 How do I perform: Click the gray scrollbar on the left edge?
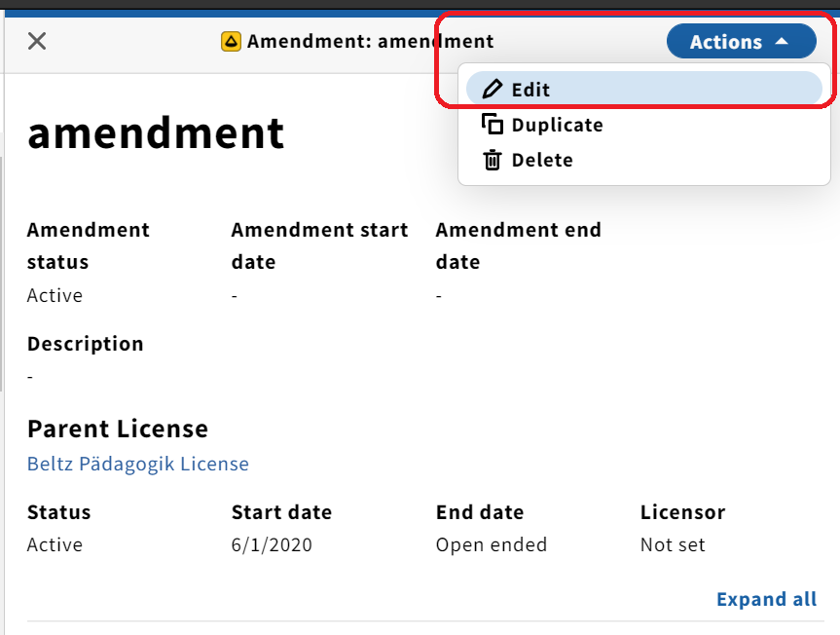point(2,274)
